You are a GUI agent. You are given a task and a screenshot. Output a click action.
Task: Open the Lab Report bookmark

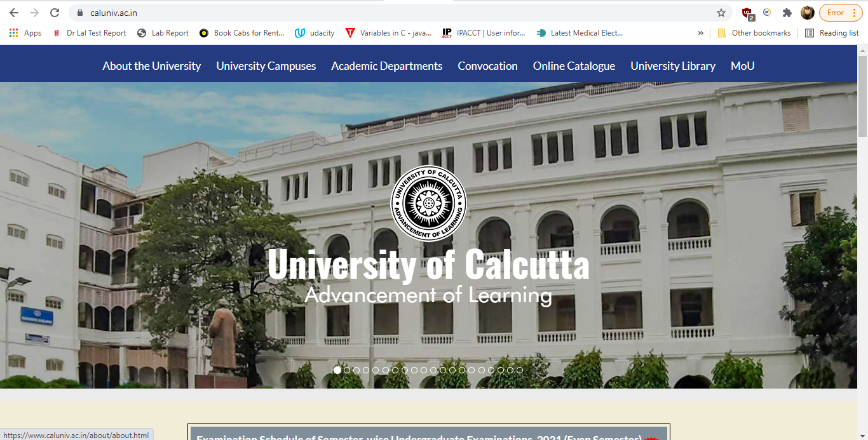163,33
